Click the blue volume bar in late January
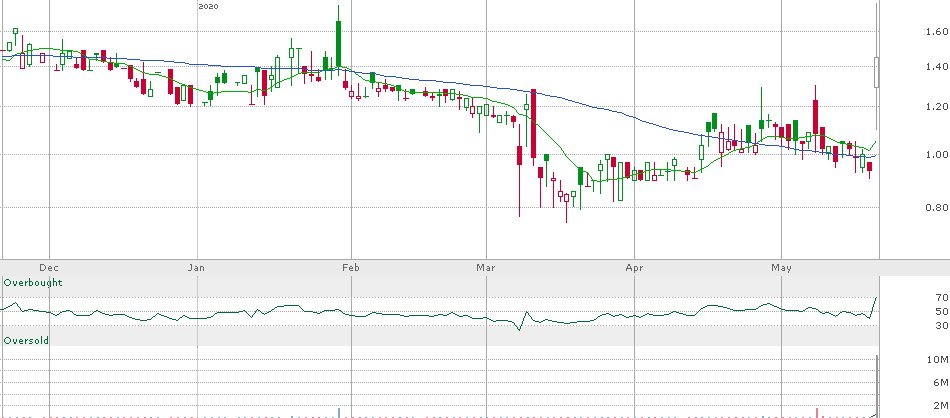Viewport: 950px width, 418px height. click(339, 413)
